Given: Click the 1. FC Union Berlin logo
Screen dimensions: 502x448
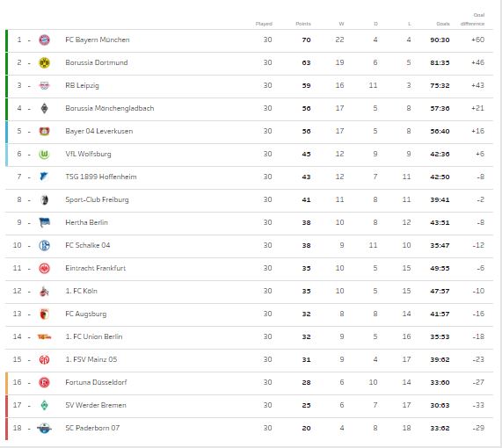Looking at the screenshot, I should [x=44, y=336].
